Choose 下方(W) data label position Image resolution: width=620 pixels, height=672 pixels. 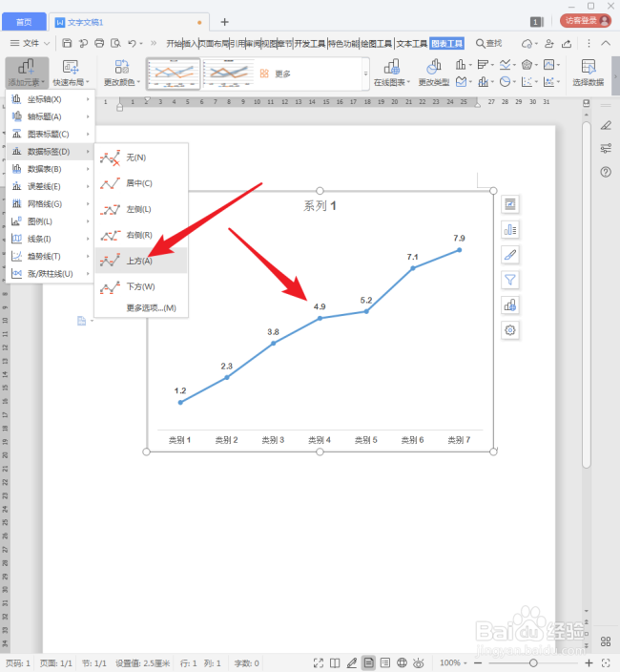(141, 286)
